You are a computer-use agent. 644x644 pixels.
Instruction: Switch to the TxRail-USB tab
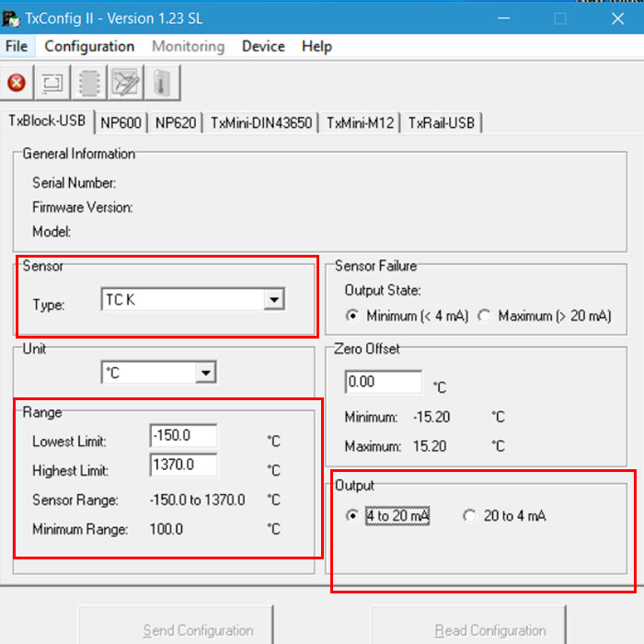pos(442,122)
